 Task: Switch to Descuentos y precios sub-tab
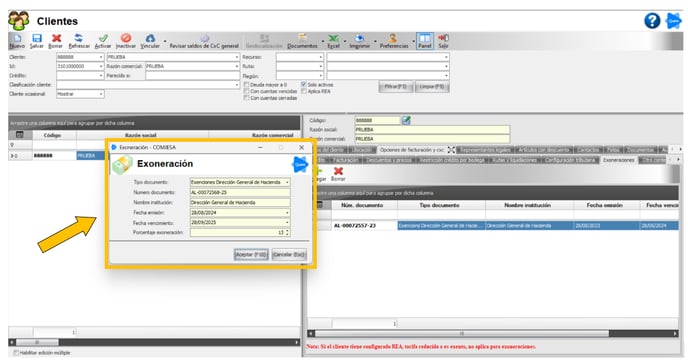point(388,160)
